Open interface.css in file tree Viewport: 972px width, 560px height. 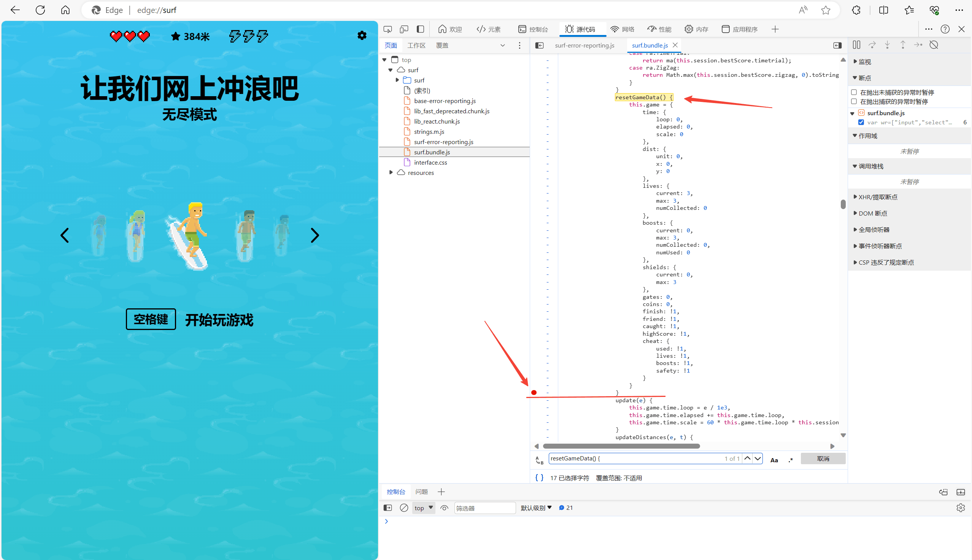point(430,162)
